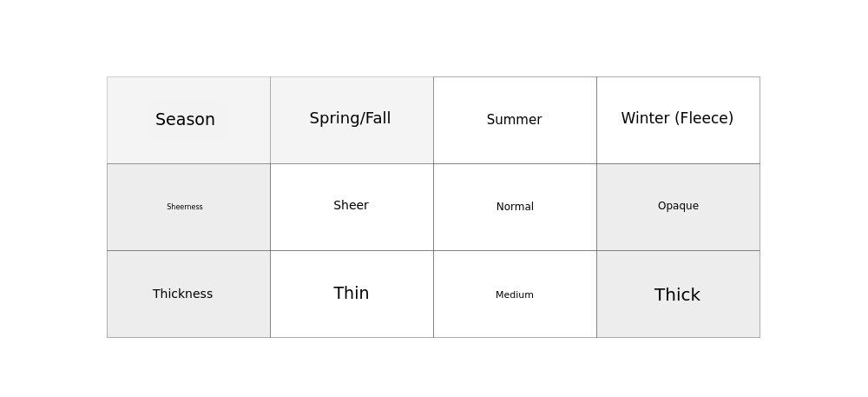The width and height of the screenshot is (868, 397).
Task: Highlight the Summer sheerness cell
Action: click(515, 207)
